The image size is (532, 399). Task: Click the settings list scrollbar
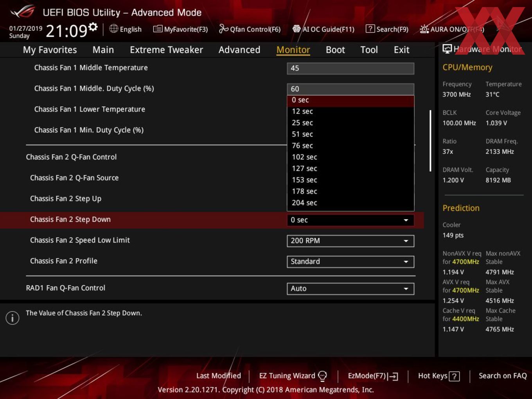430,141
